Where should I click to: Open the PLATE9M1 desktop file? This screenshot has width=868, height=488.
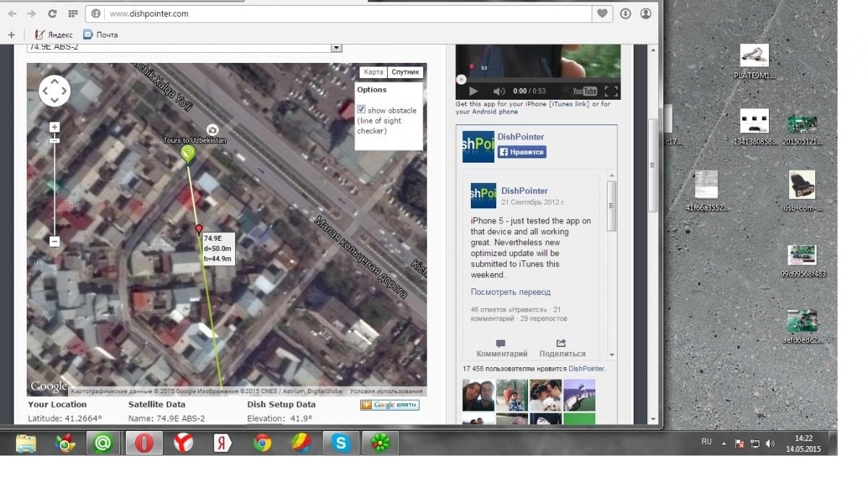[x=754, y=61]
